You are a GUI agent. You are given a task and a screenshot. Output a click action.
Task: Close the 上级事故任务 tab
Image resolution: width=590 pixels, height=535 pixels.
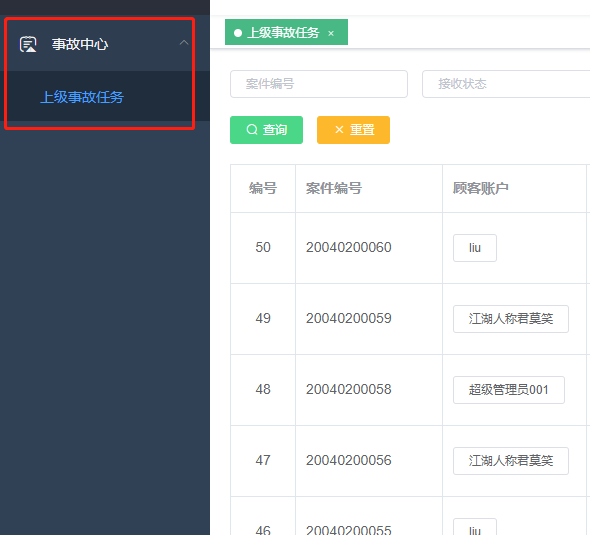point(331,33)
